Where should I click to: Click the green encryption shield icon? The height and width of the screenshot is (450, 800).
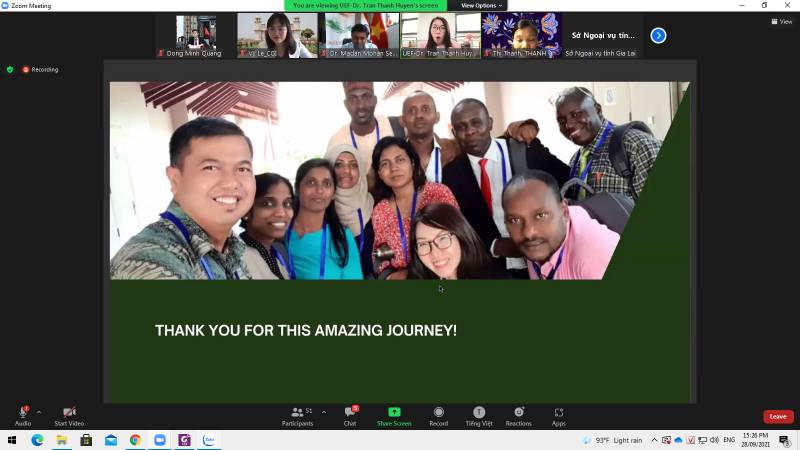click(10, 69)
